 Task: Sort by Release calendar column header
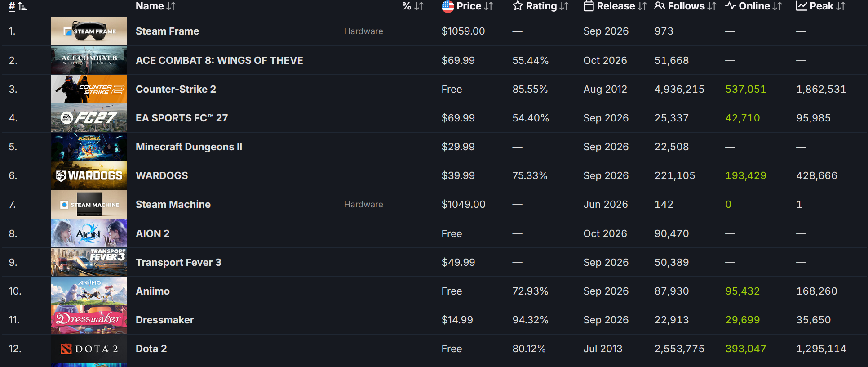click(x=615, y=6)
